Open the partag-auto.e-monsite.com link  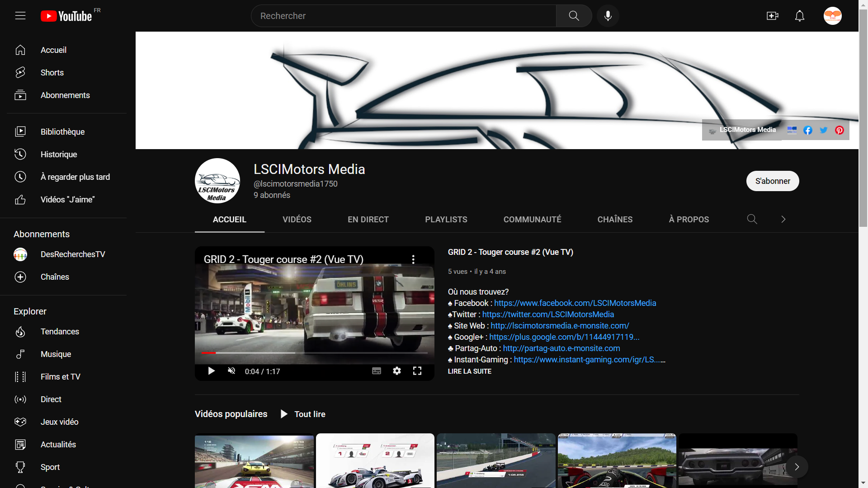click(561, 348)
